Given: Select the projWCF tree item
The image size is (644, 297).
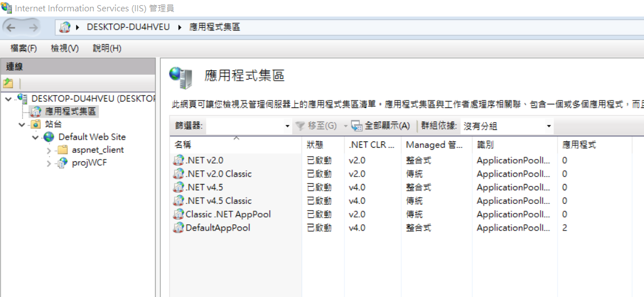Looking at the screenshot, I should point(89,163).
